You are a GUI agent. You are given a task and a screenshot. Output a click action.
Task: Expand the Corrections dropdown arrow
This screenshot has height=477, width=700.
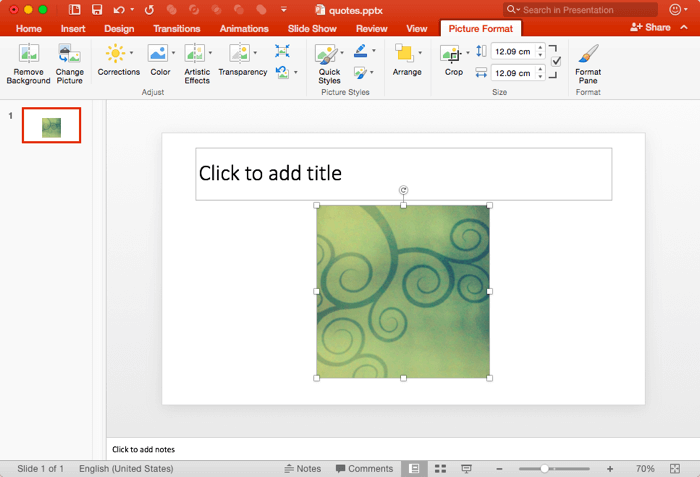click(x=131, y=53)
